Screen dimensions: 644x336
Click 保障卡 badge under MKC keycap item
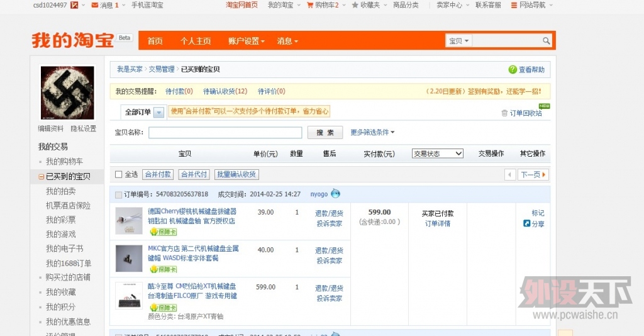pos(164,269)
